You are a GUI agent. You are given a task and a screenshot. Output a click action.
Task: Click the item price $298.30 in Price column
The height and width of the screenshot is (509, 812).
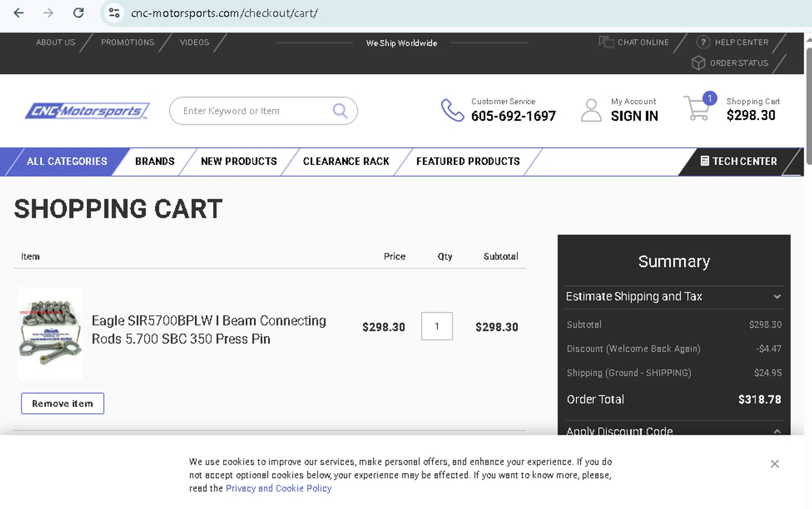383,327
